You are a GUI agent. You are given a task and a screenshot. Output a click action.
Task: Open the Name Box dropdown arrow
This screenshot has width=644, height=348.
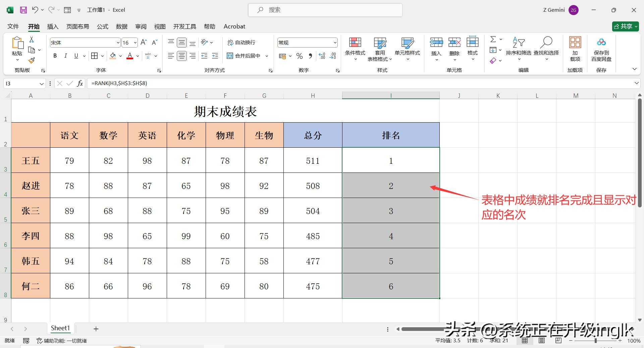pyautogui.click(x=42, y=84)
